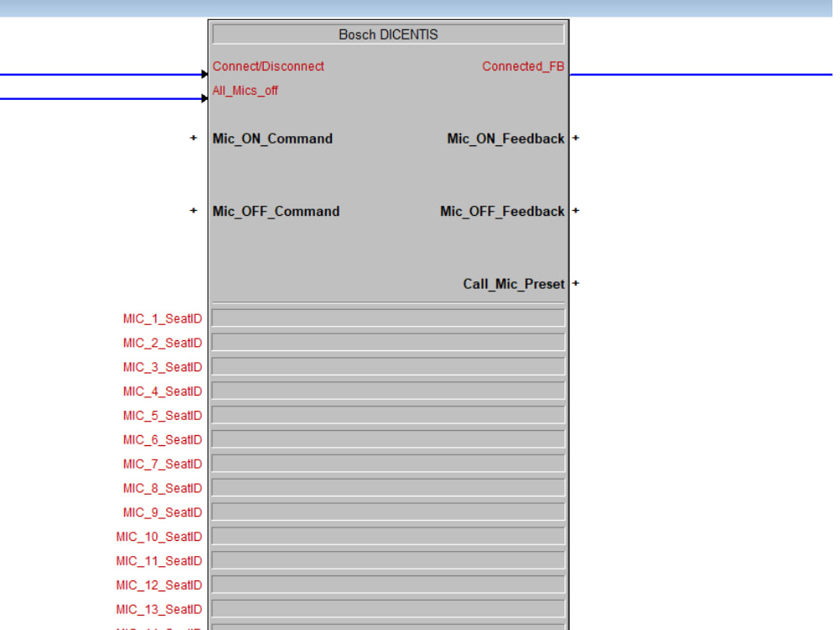Expand Call_Mic_Preset outputs with the plus sign
840x630 pixels.
(x=575, y=284)
